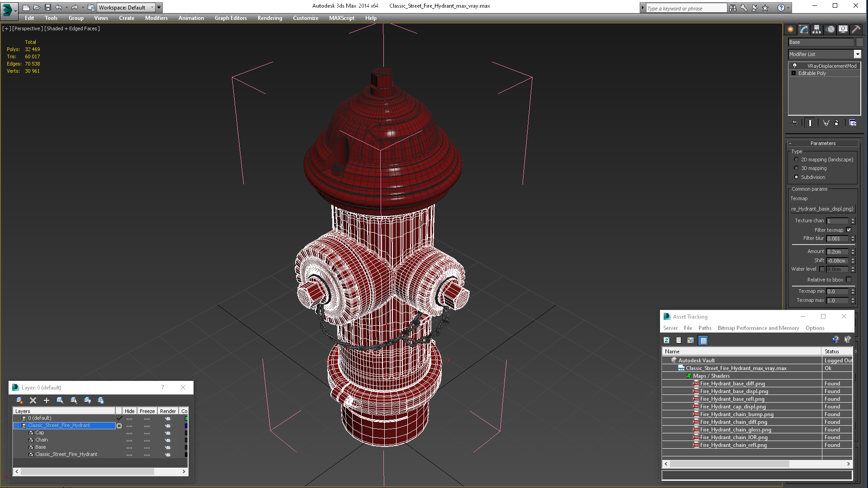Expand the Editable Poly modifier
The image size is (868, 488).
793,73
